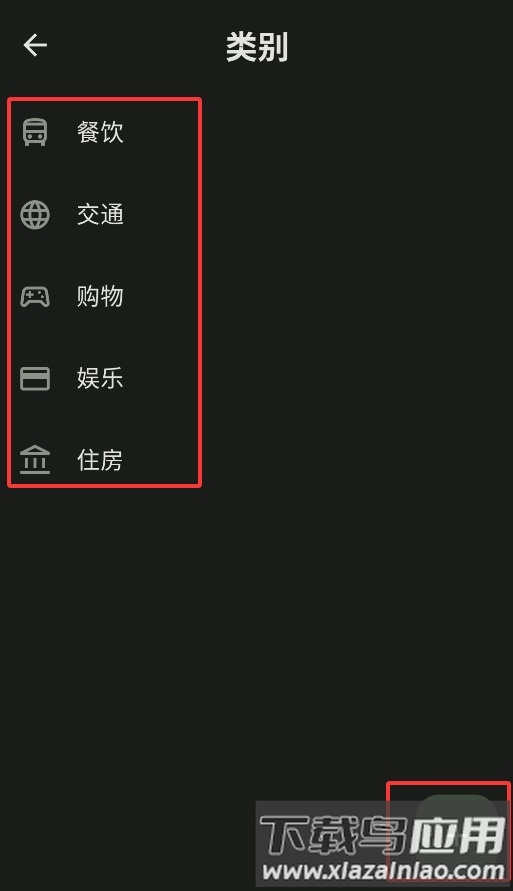Click the www.xiazainiao.com watermark URL

tap(383, 870)
